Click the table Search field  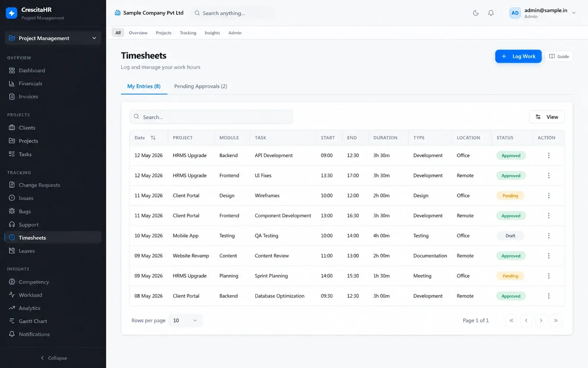coord(211,117)
